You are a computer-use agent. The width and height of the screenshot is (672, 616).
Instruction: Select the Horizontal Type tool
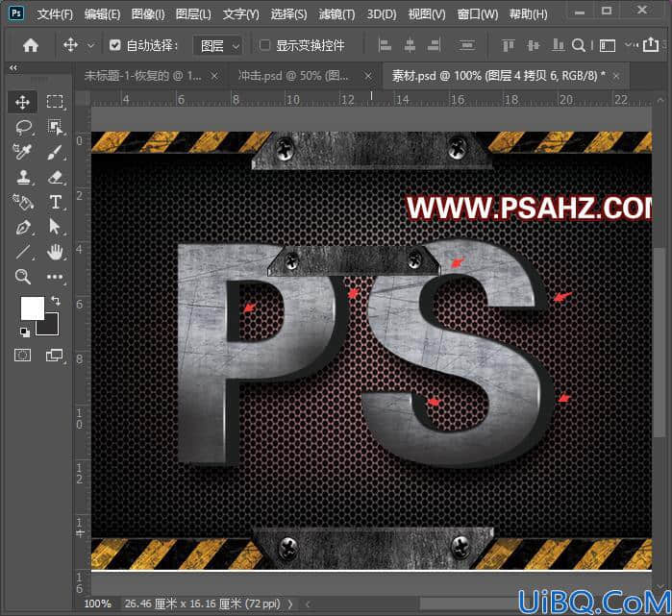(56, 202)
